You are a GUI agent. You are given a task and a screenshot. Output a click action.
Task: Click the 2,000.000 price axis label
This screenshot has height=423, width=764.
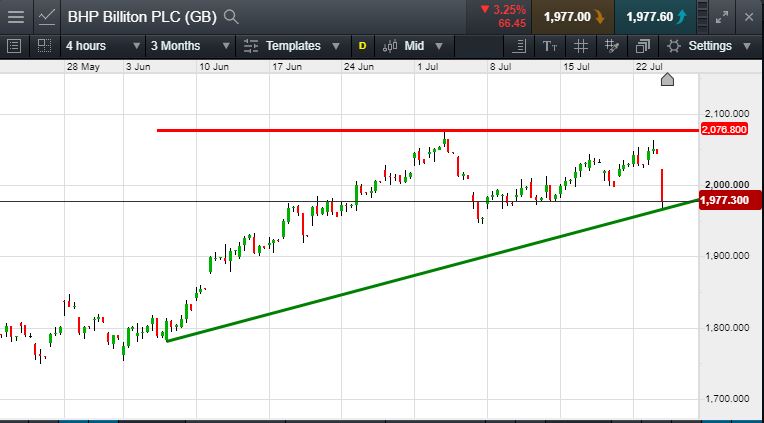(727, 185)
